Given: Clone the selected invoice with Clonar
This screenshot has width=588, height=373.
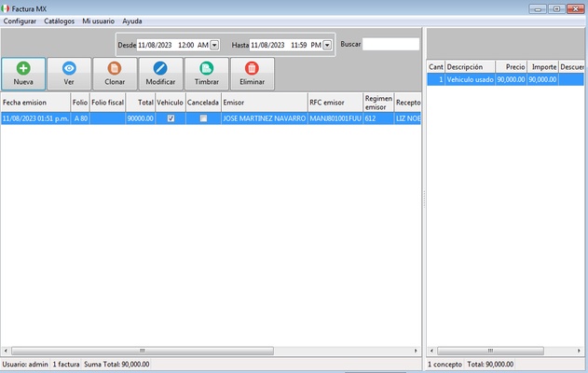Looking at the screenshot, I should tap(115, 74).
